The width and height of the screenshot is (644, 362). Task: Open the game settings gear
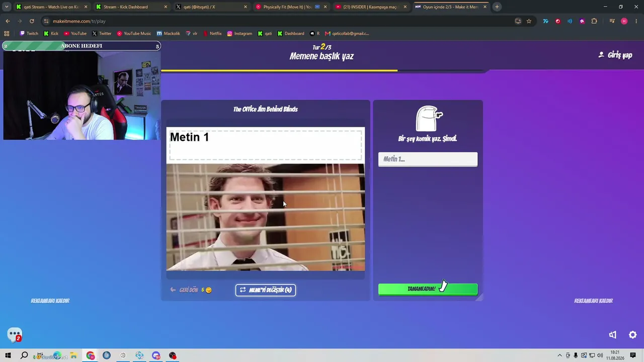click(x=633, y=335)
